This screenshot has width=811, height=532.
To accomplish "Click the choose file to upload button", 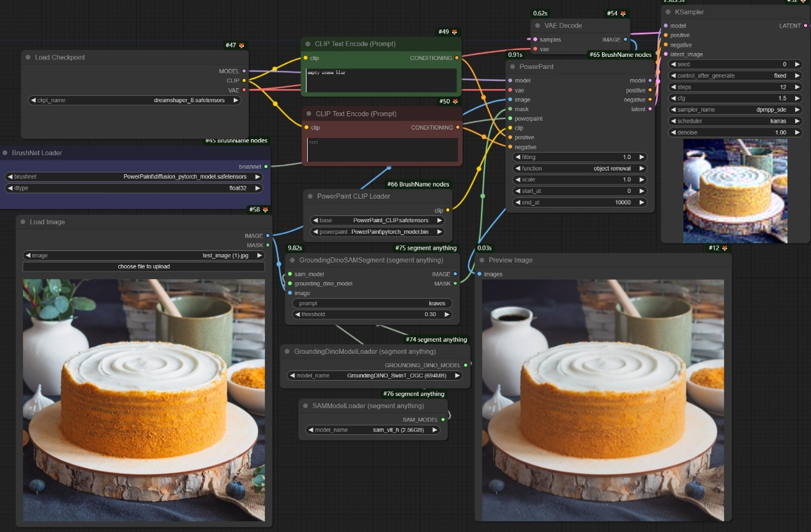I will tap(144, 266).
